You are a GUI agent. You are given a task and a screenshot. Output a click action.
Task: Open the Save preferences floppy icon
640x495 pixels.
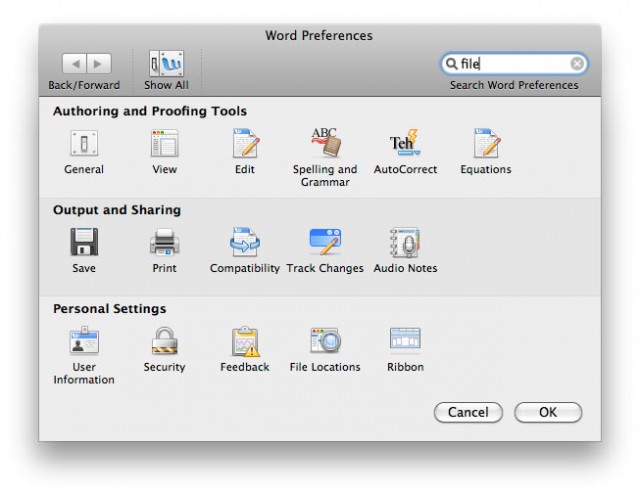(84, 242)
